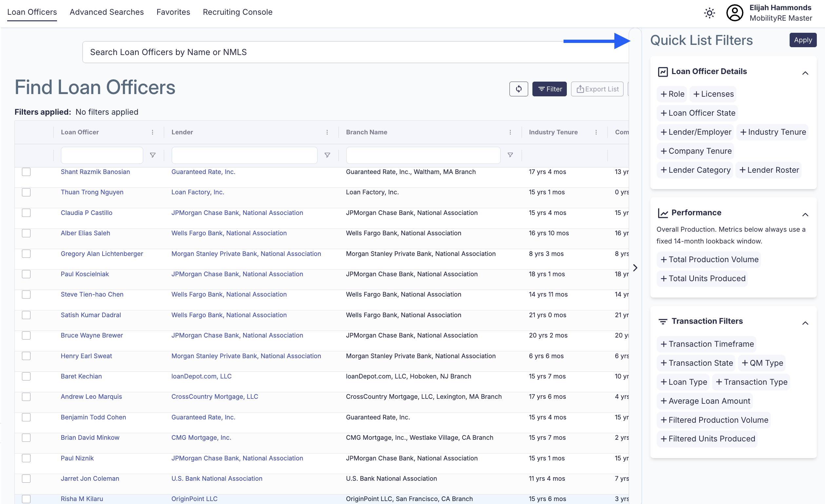Collapse the Performance section

tap(805, 215)
